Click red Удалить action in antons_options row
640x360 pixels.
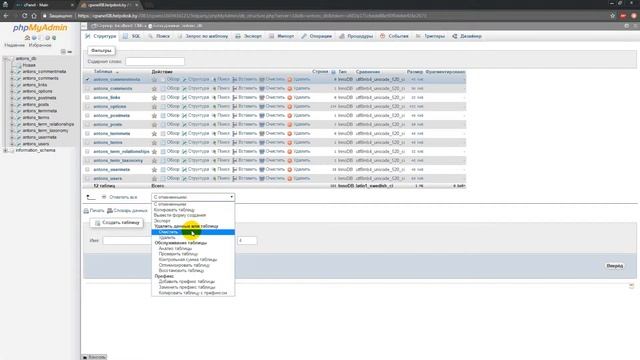[298, 106]
